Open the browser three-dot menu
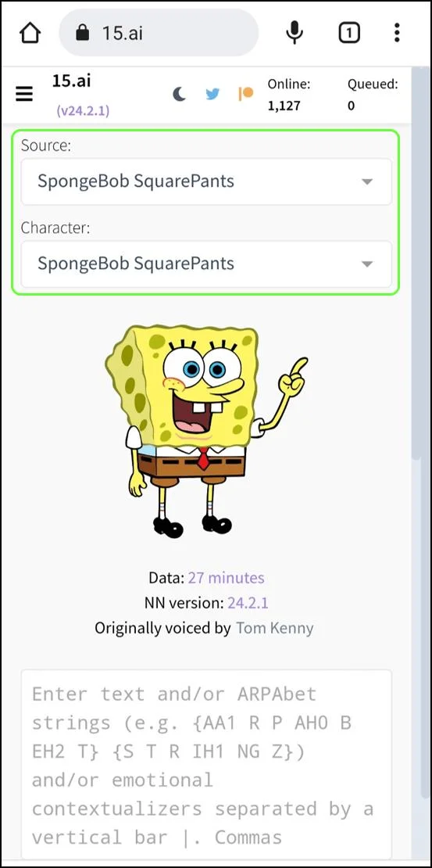This screenshot has width=432, height=868. [x=397, y=33]
